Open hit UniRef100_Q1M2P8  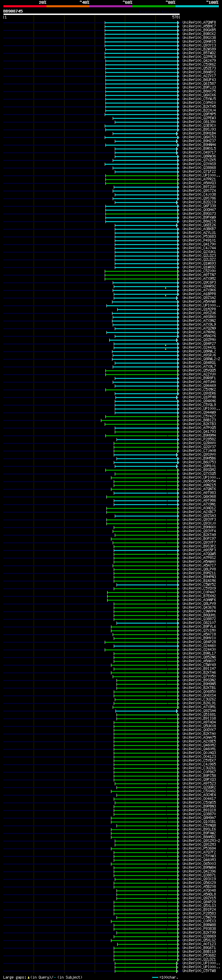coord(199,309)
